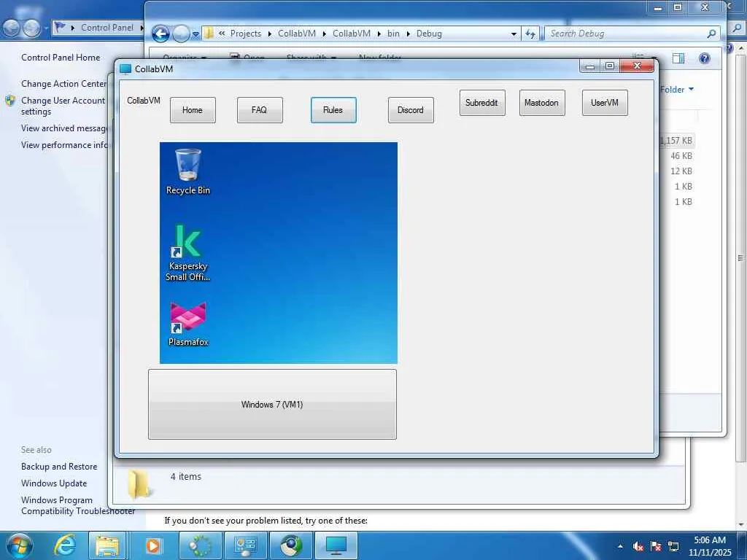Show hidden tray icons arrow
The width and height of the screenshot is (747, 560).
620,546
